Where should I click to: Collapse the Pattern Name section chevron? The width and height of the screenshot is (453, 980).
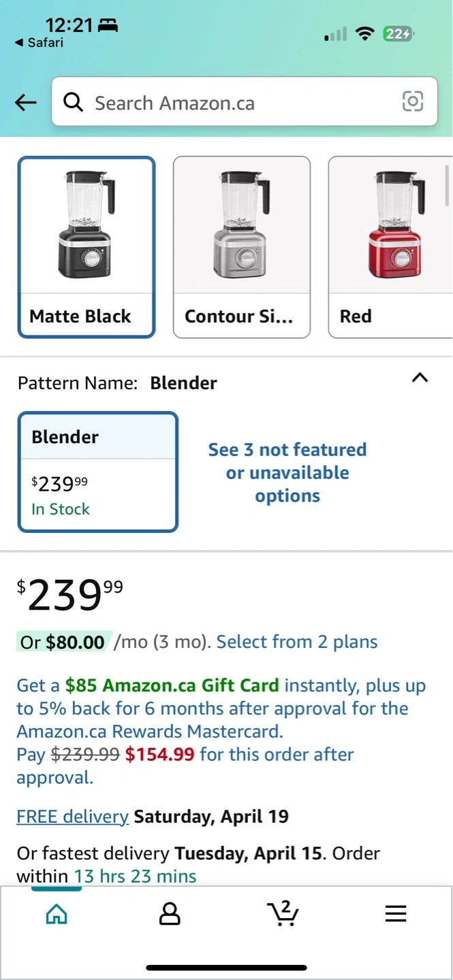(420, 378)
